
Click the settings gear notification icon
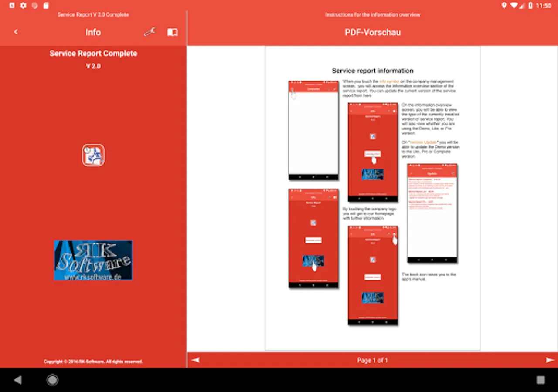pyautogui.click(x=24, y=6)
